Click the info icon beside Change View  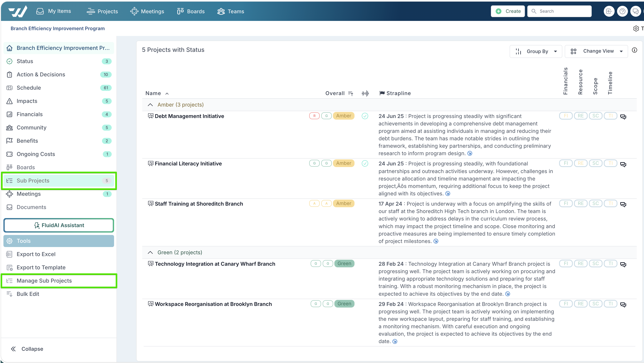(635, 50)
